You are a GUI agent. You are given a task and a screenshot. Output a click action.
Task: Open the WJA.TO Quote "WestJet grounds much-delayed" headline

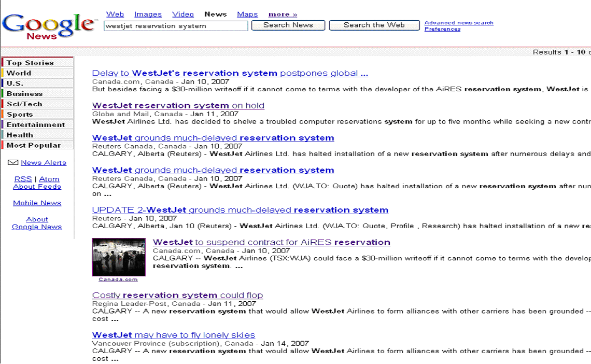[213, 170]
